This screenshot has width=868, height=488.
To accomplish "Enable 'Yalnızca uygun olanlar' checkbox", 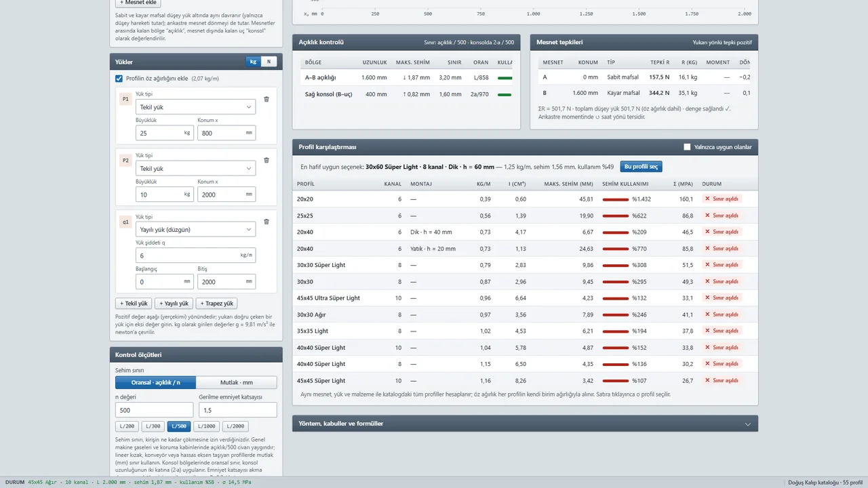I will click(x=687, y=147).
